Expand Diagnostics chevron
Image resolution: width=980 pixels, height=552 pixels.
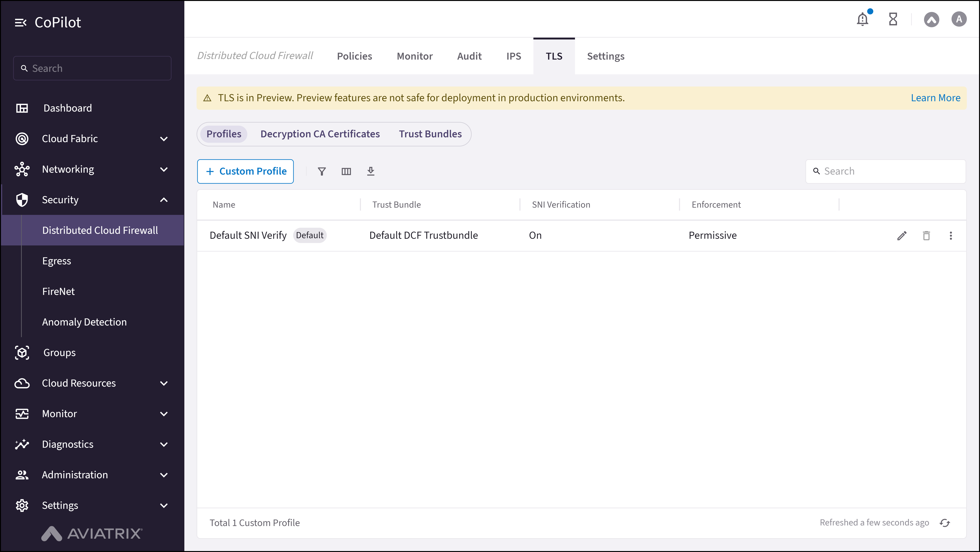point(164,444)
